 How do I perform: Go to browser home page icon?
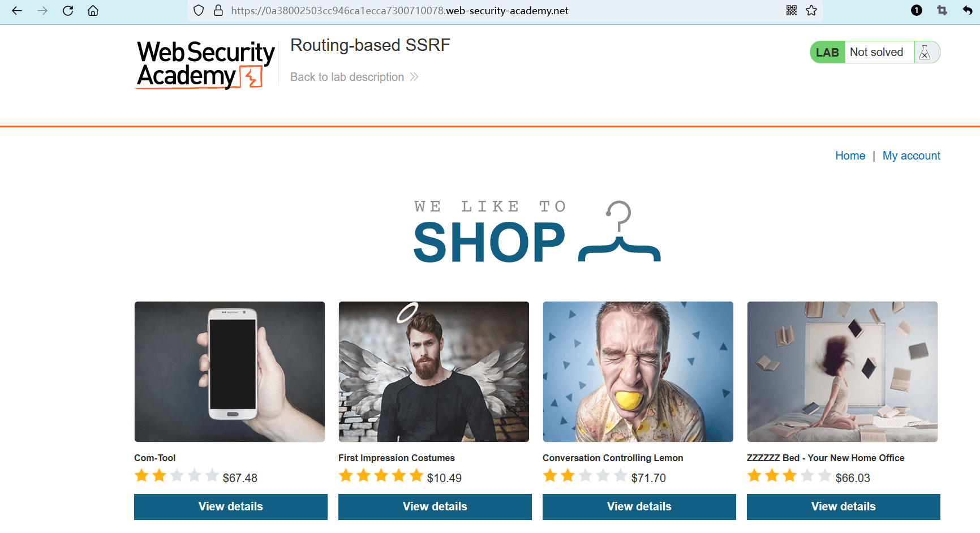(x=93, y=11)
